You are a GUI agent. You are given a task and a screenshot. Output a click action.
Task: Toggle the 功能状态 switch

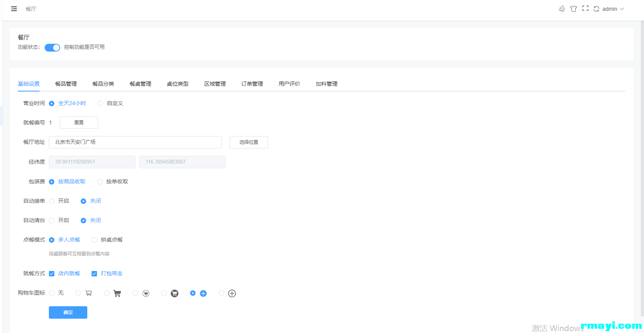click(52, 47)
